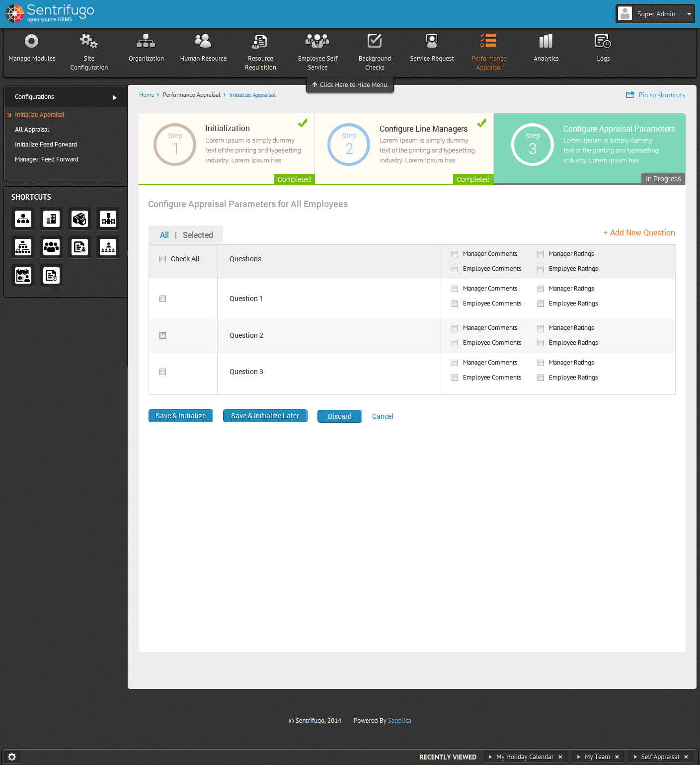This screenshot has height=765, width=700.
Task: Click the Save & Initialize button
Action: pos(181,416)
